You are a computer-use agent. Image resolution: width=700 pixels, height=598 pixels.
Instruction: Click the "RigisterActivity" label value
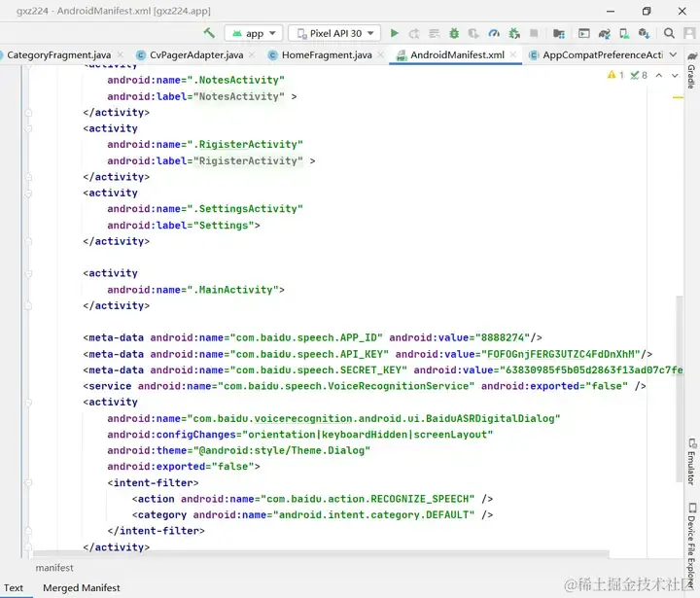248,160
